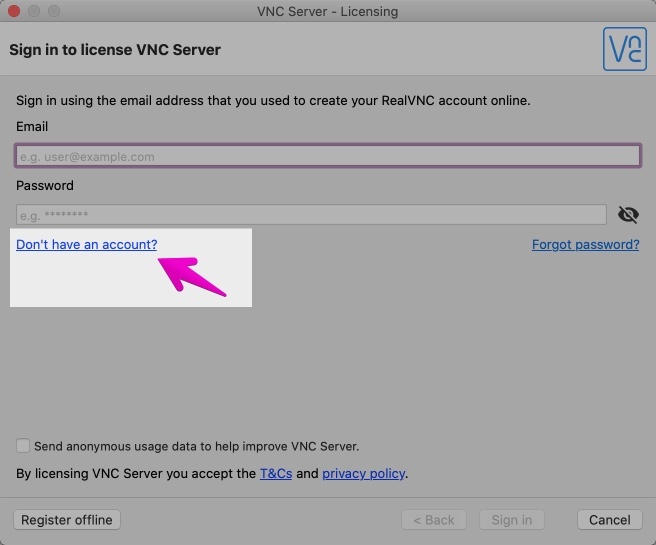
Task: Go back with the Back button
Action: (x=434, y=519)
